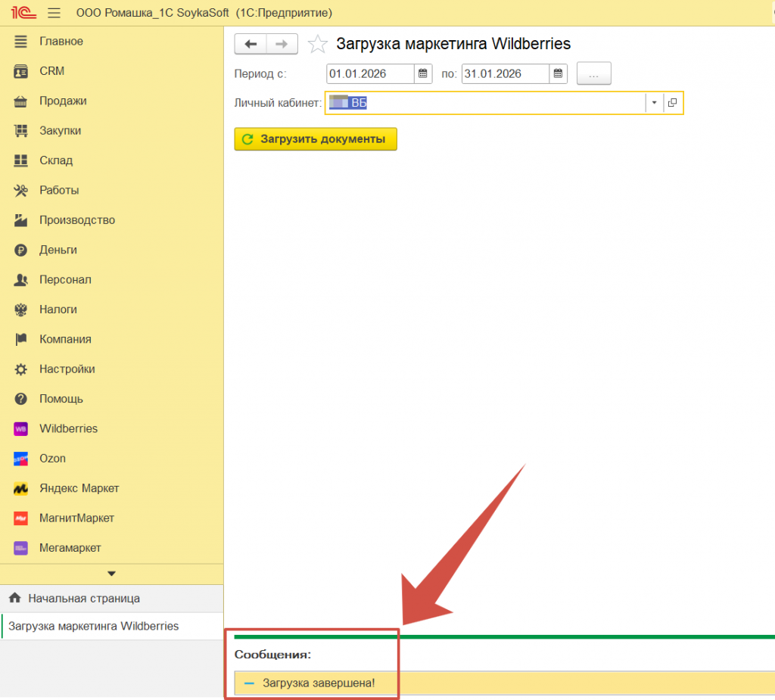Choose standard period with ellipsis button

point(593,73)
